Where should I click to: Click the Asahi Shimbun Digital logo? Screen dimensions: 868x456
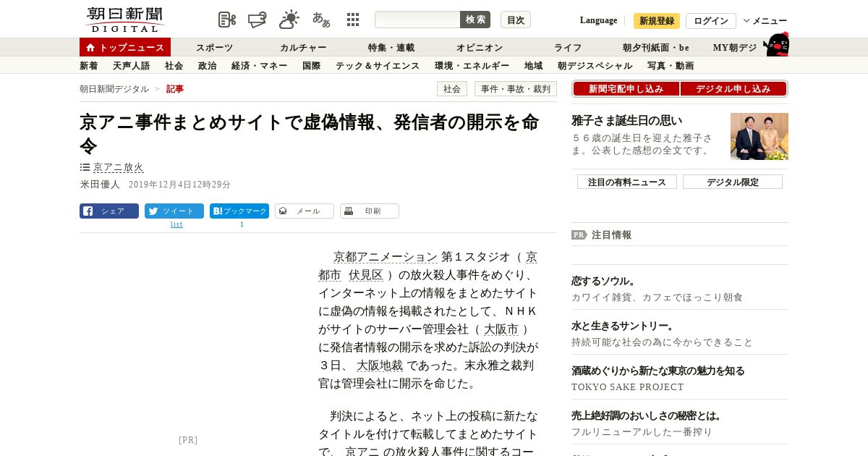pyautogui.click(x=124, y=20)
